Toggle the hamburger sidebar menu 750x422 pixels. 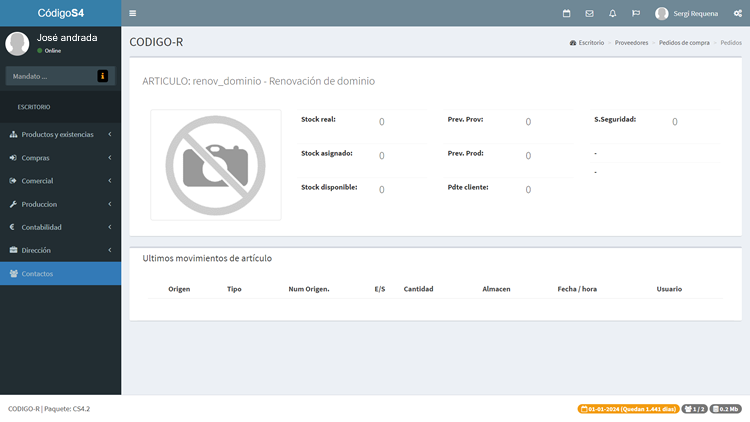point(133,13)
